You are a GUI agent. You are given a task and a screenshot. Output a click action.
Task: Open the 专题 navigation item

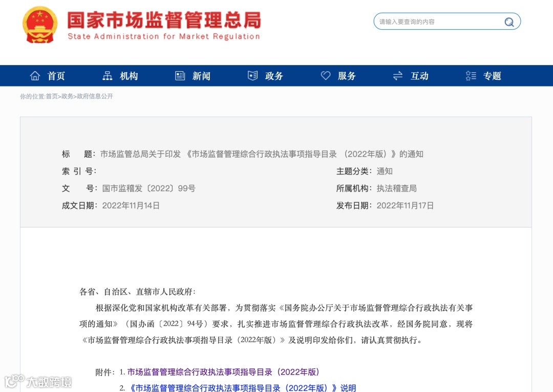click(x=492, y=76)
